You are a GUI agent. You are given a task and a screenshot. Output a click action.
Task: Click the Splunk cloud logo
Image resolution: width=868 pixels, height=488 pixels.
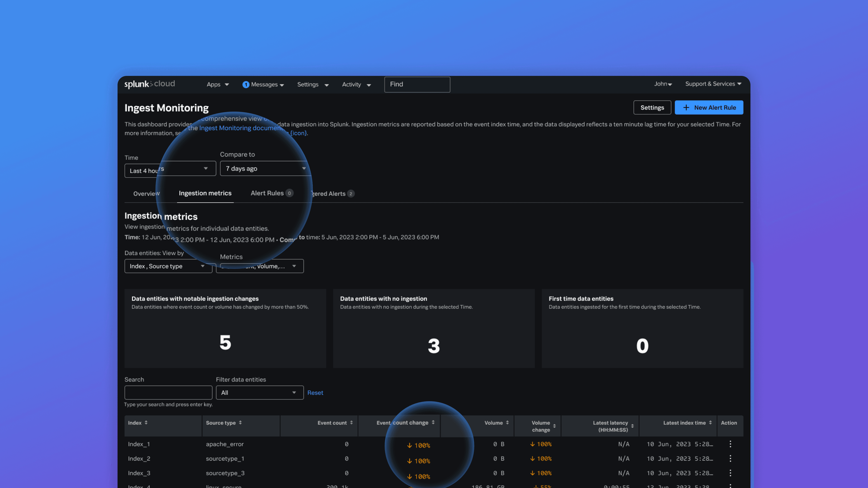[x=150, y=84]
